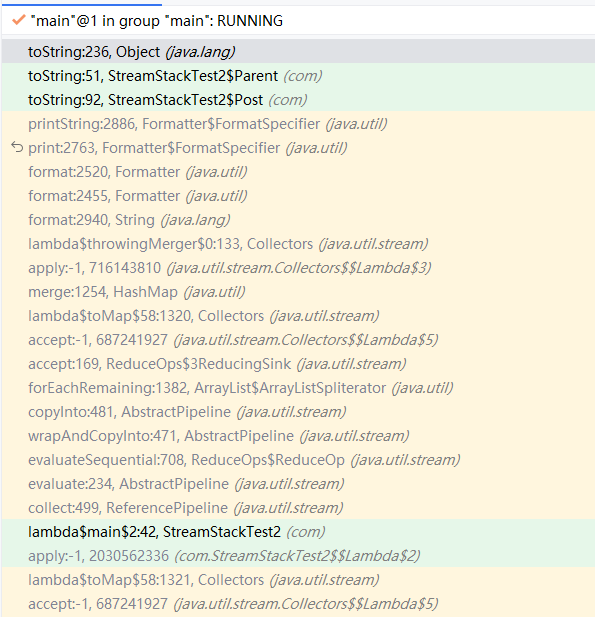Click the drop-frame arrow beside print:2763
The width and height of the screenshot is (595, 617).
tap(17, 147)
